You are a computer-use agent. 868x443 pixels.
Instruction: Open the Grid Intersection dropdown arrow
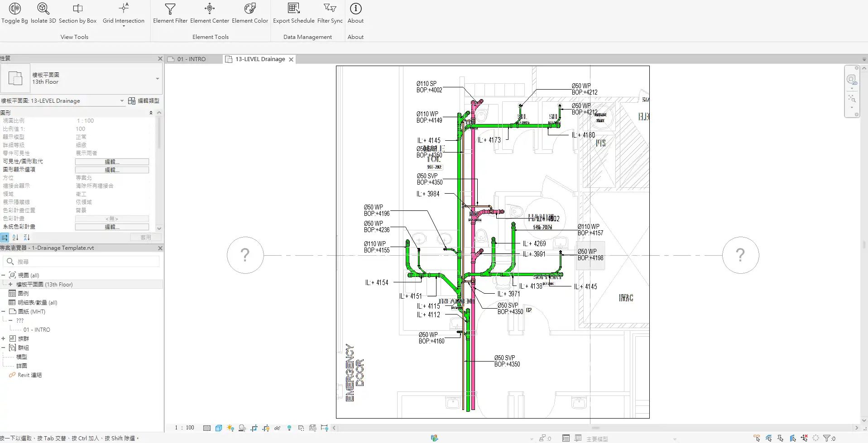pyautogui.click(x=124, y=26)
